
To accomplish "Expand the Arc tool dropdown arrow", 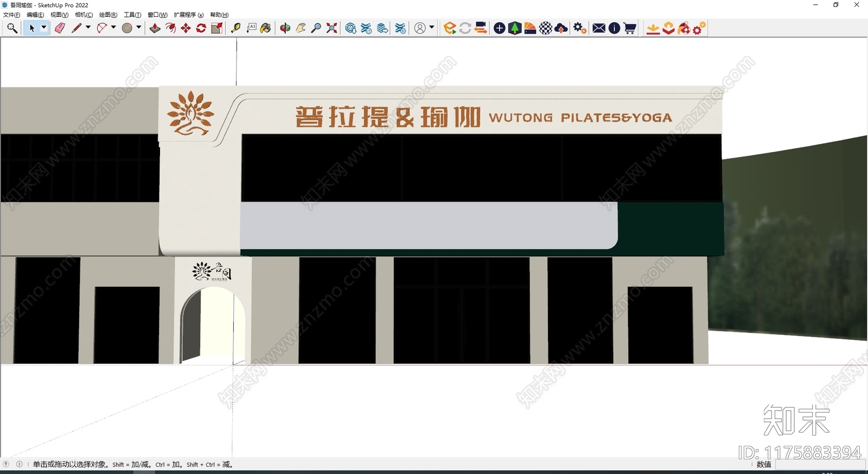I will (x=113, y=27).
